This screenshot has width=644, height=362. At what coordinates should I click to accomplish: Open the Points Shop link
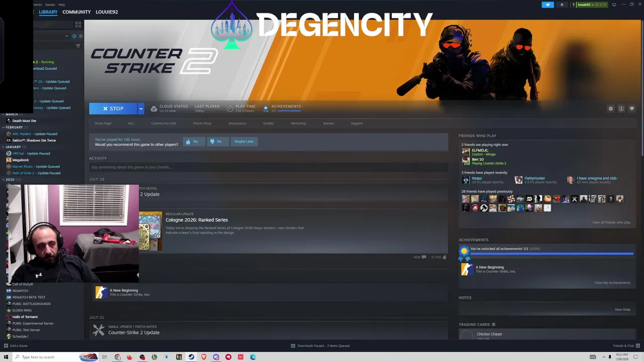[x=202, y=123]
